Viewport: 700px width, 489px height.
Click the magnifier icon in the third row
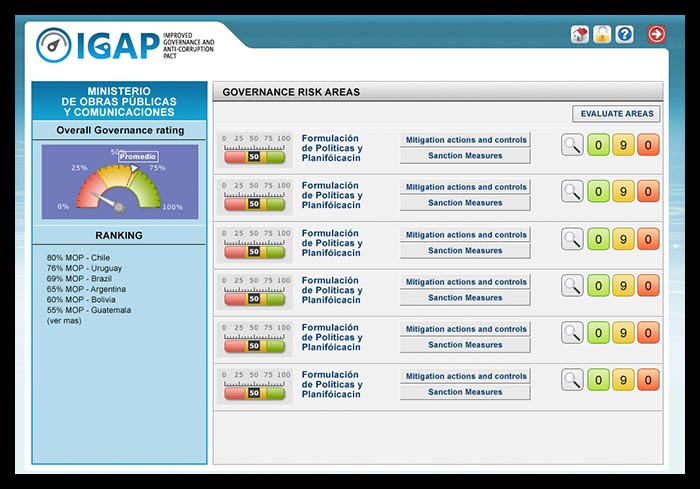[572, 239]
